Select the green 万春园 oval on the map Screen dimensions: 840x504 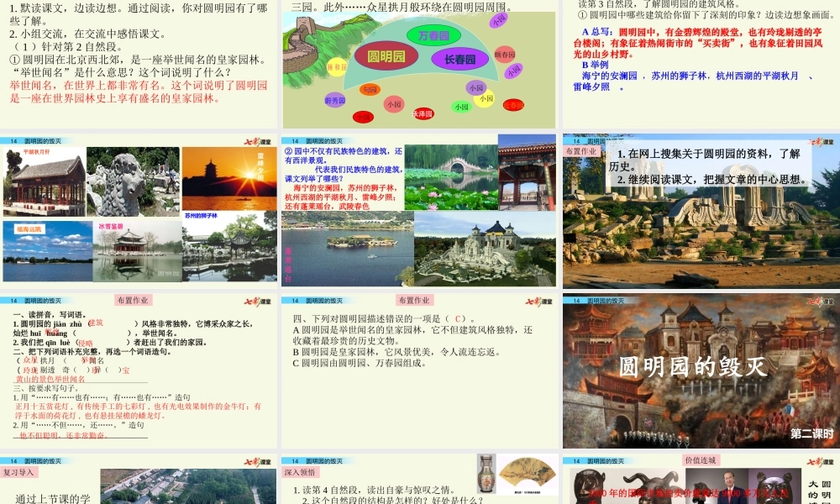pos(433,35)
